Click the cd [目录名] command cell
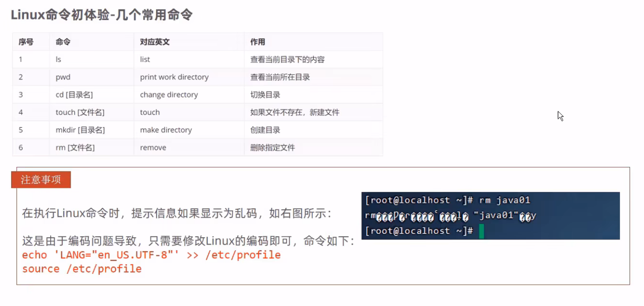 click(x=74, y=95)
